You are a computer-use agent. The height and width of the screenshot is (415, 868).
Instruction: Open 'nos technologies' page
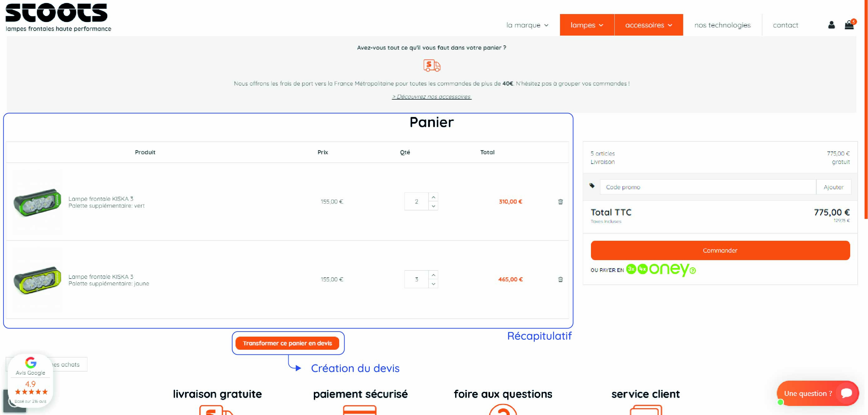click(x=722, y=25)
